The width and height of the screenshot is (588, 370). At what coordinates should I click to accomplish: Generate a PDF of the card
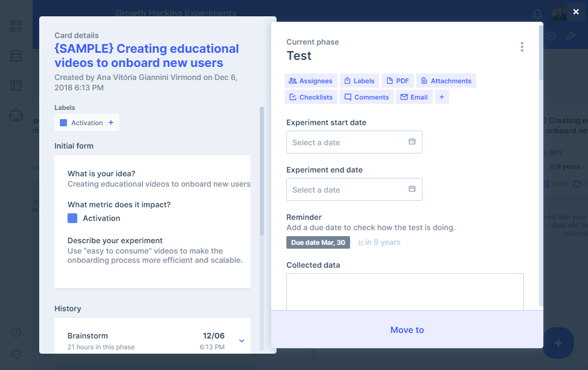397,81
